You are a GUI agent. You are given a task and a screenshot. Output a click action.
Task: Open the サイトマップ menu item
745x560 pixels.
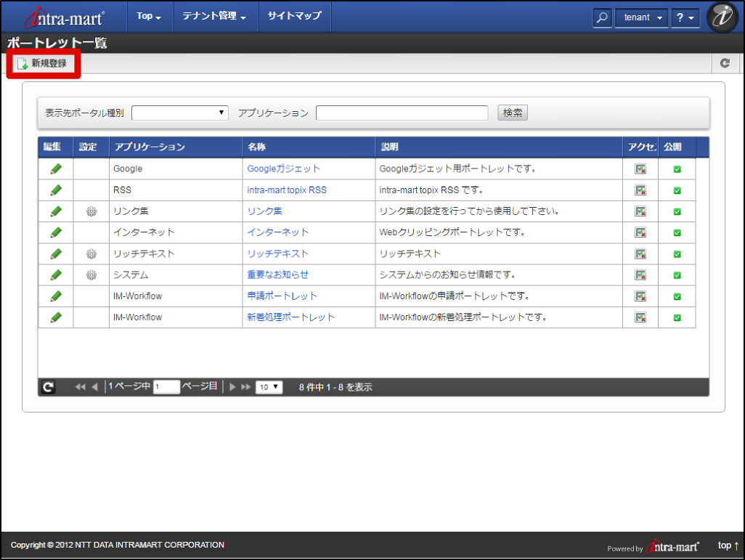point(294,17)
